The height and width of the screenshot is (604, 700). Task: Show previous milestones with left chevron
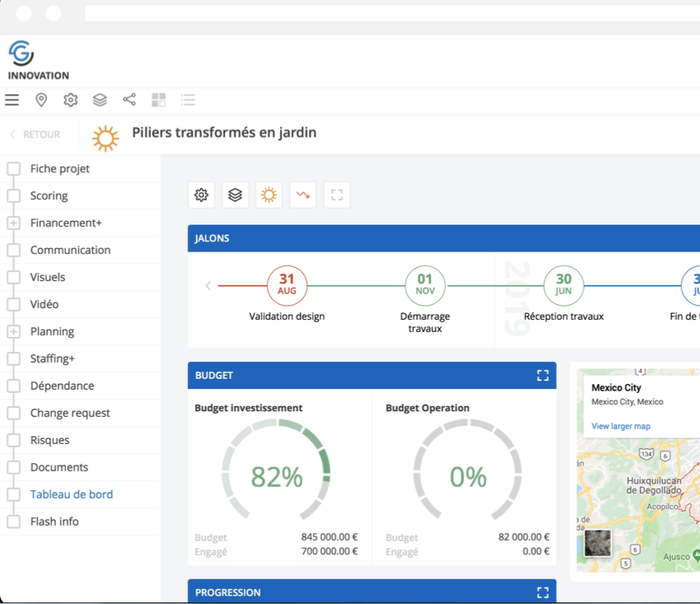coord(208,285)
